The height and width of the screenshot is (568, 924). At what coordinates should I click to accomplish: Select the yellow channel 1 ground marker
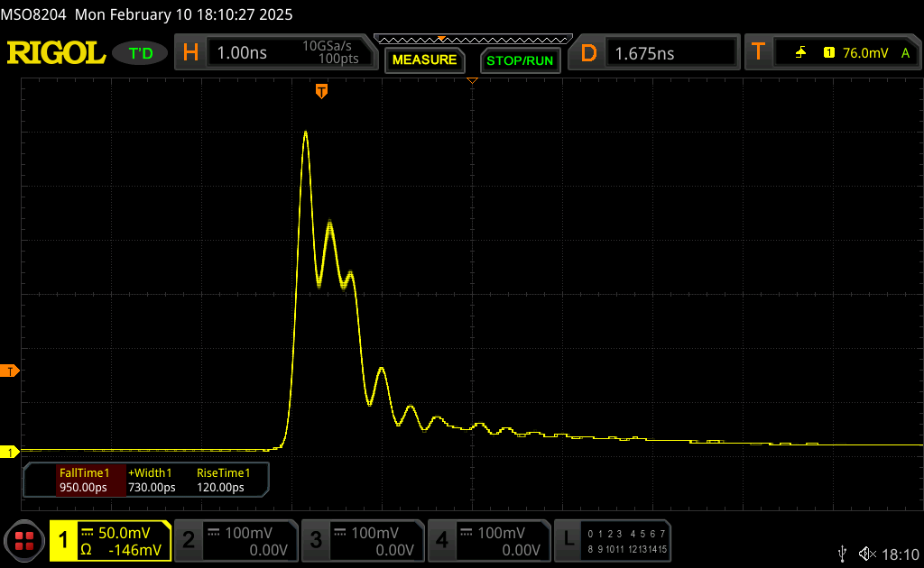click(10, 452)
